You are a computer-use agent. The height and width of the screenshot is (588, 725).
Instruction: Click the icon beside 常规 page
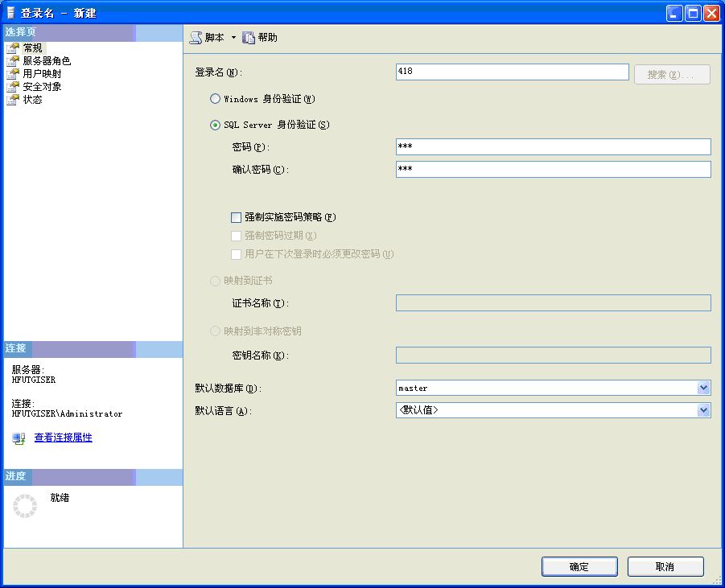(x=13, y=48)
